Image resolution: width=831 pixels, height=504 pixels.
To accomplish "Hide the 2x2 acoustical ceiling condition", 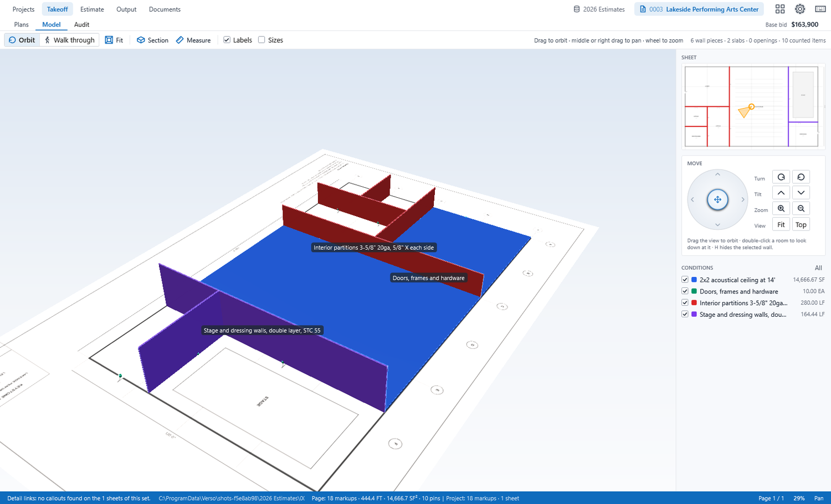I will click(x=685, y=280).
